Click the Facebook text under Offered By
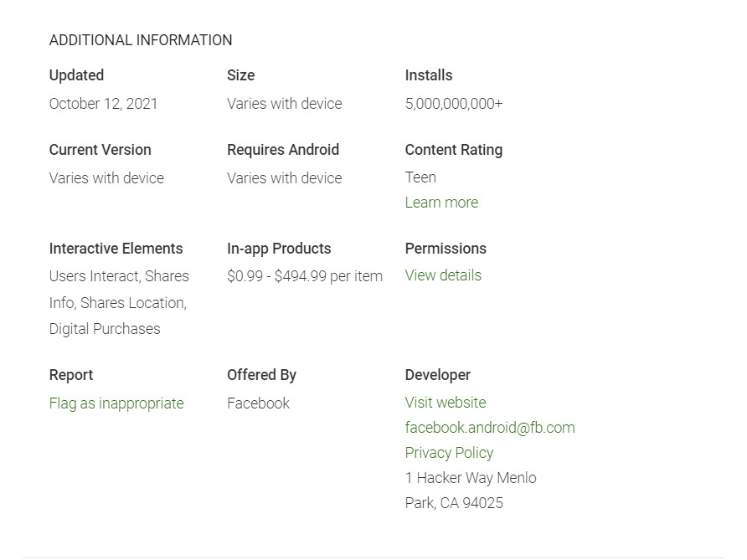The width and height of the screenshot is (747, 560). tap(258, 403)
